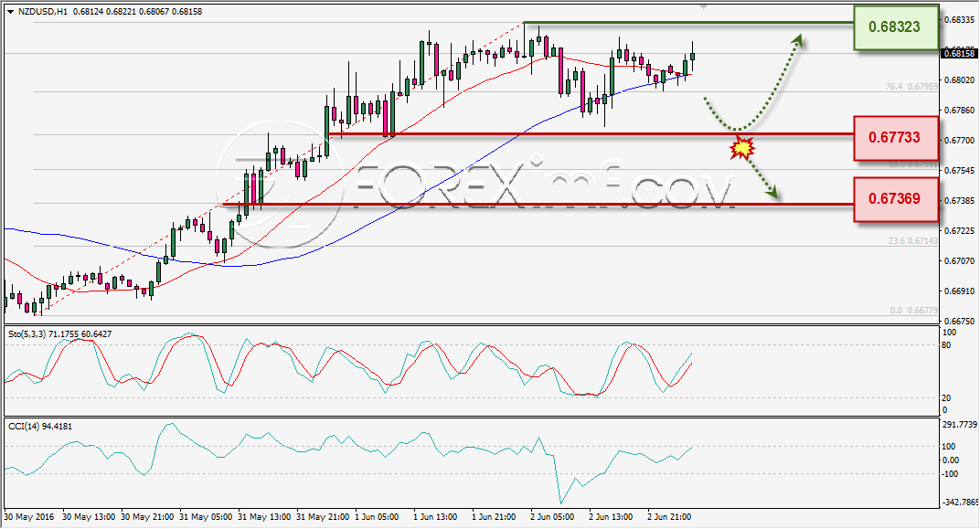Click the Fibonacci label 23.6 0.67143
Image resolution: width=980 pixels, height=529 pixels.
912,241
